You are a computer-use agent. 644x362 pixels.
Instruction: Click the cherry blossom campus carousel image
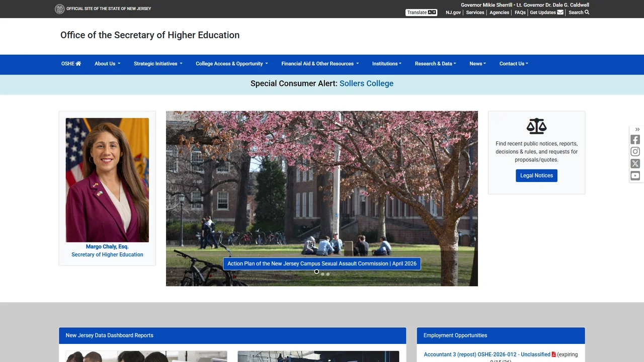pos(322,199)
